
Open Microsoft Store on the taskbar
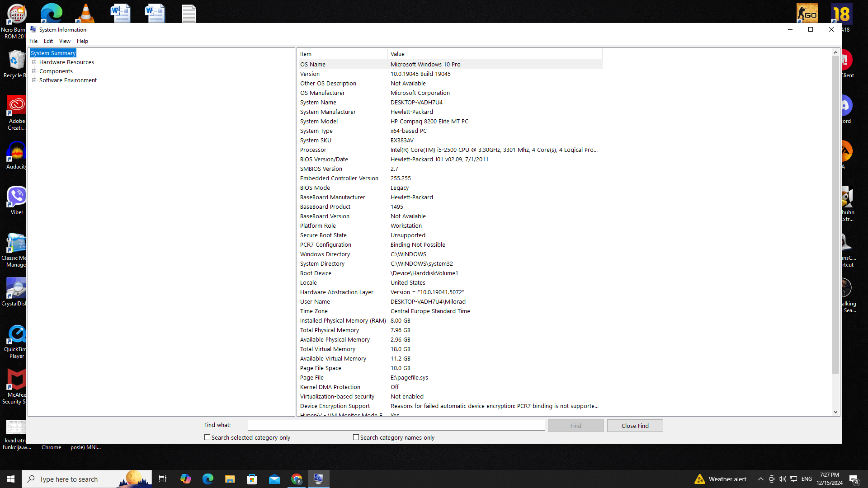click(252, 479)
